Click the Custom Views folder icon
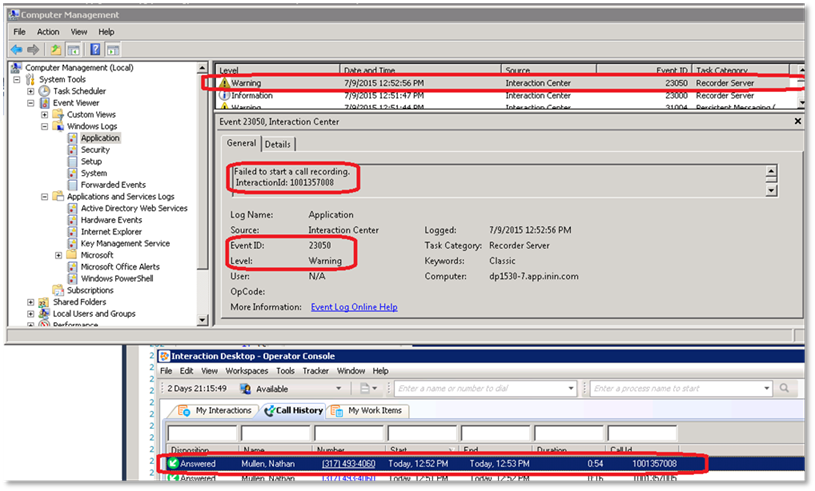 coord(58,114)
